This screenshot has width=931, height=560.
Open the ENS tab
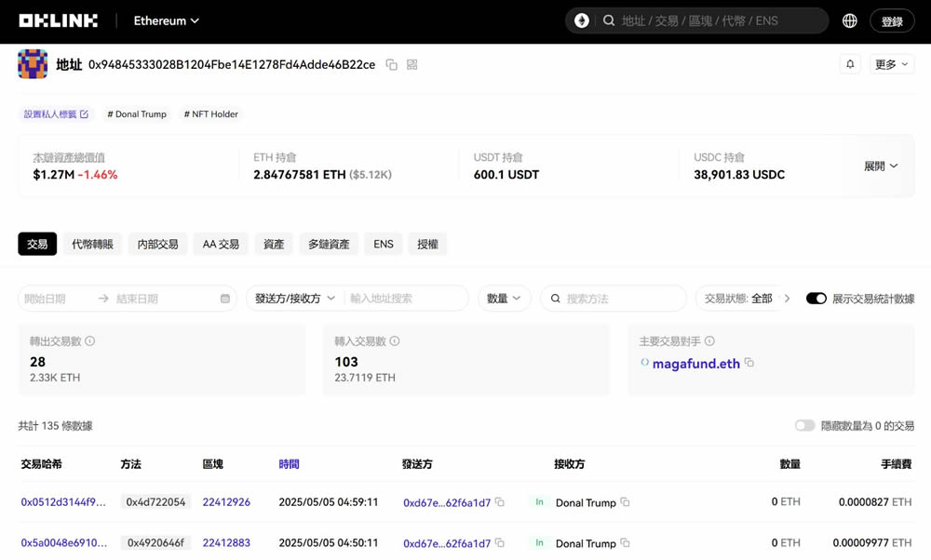(x=383, y=243)
